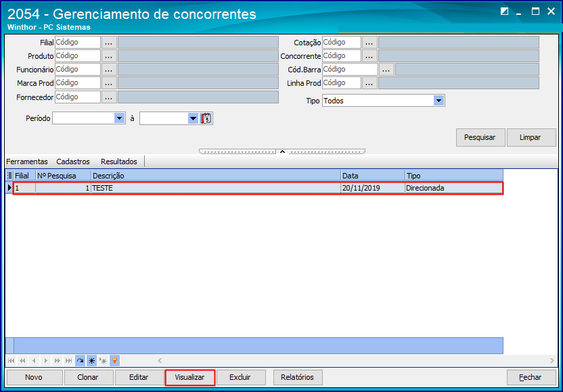
Task: Open Fornecedor lookup ellipsis button
Action: tap(109, 97)
